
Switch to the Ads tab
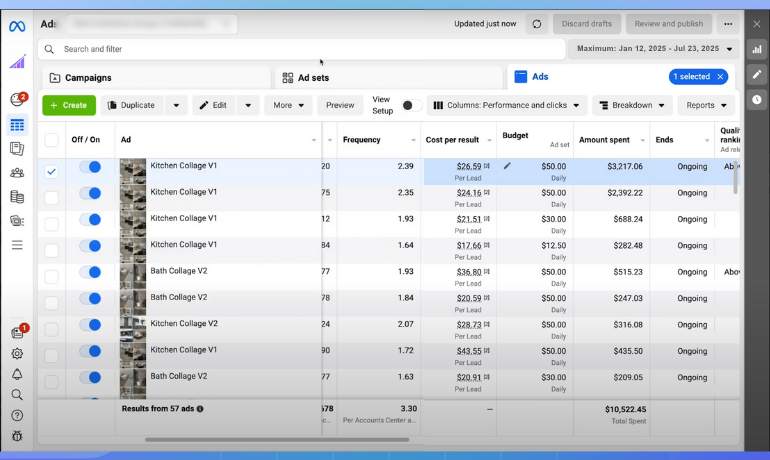point(540,77)
